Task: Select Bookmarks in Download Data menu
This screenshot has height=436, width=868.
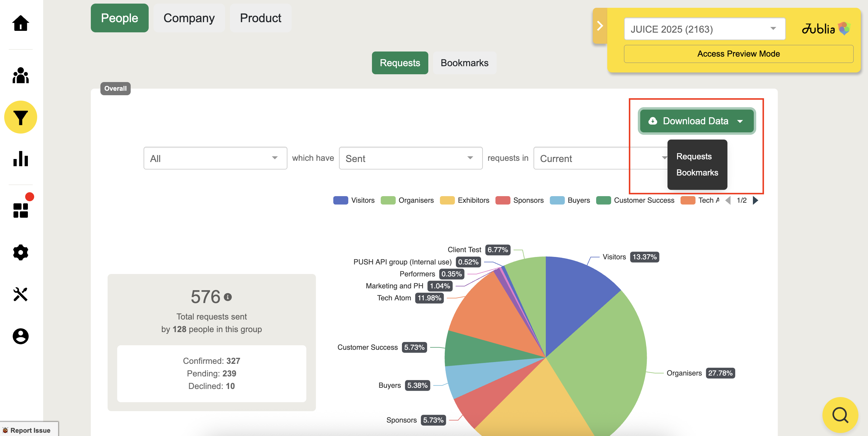Action: (697, 172)
